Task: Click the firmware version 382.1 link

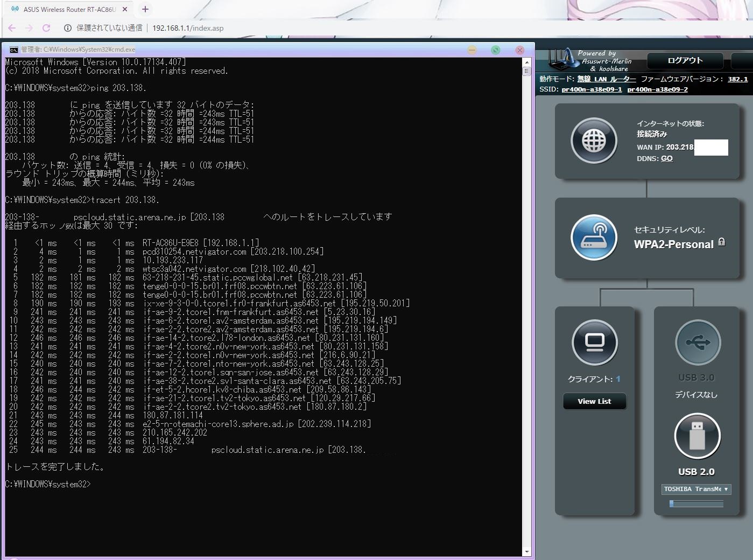Action: 737,79
